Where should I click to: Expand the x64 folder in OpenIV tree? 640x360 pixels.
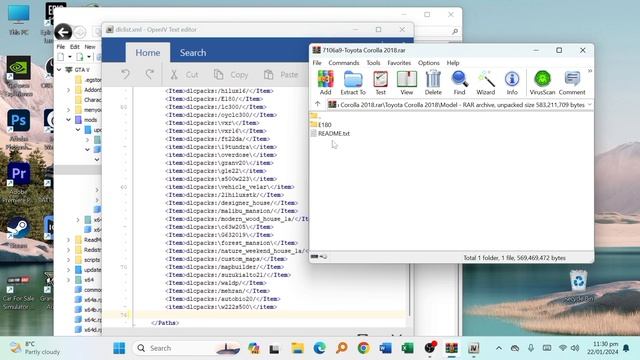coord(69,280)
